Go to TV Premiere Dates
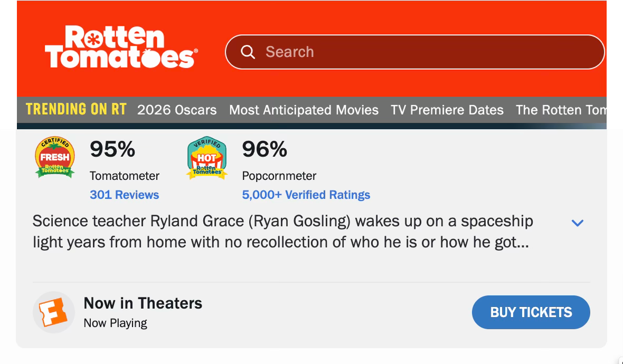The height and width of the screenshot is (364, 623). (447, 110)
